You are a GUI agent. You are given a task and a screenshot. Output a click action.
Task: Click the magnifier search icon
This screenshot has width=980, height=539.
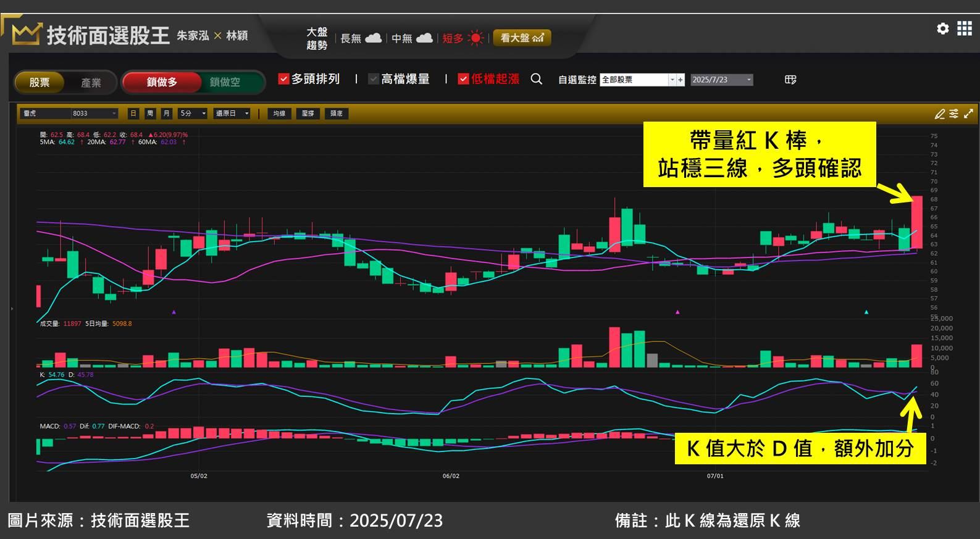(x=537, y=79)
